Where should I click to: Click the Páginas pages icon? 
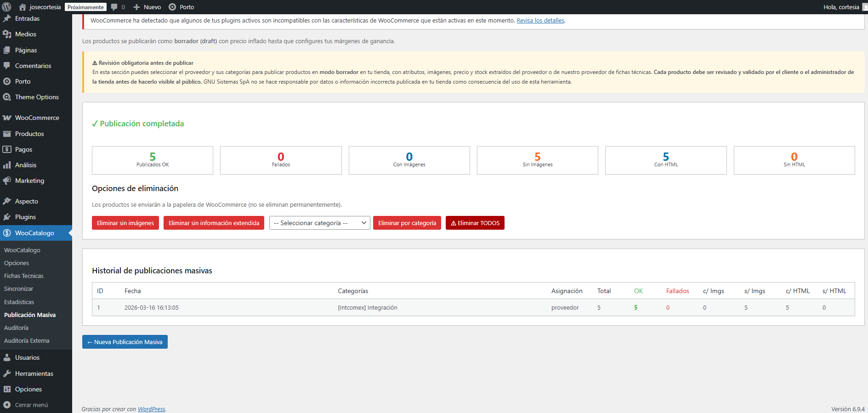point(7,50)
